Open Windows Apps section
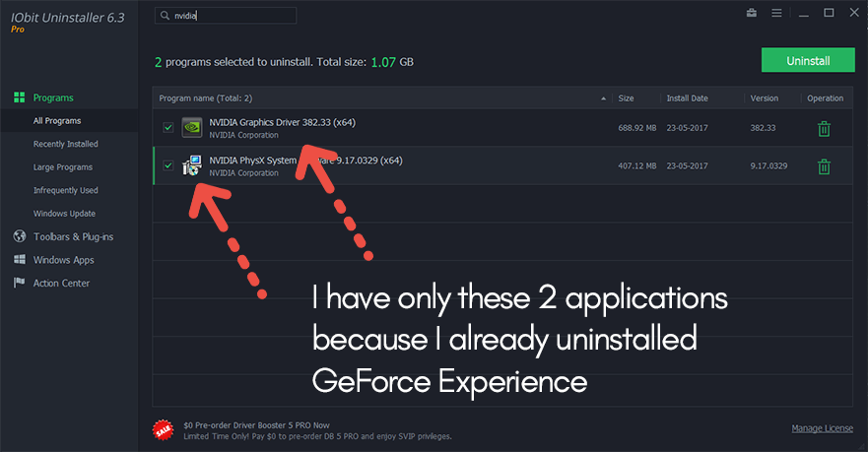 click(x=64, y=260)
